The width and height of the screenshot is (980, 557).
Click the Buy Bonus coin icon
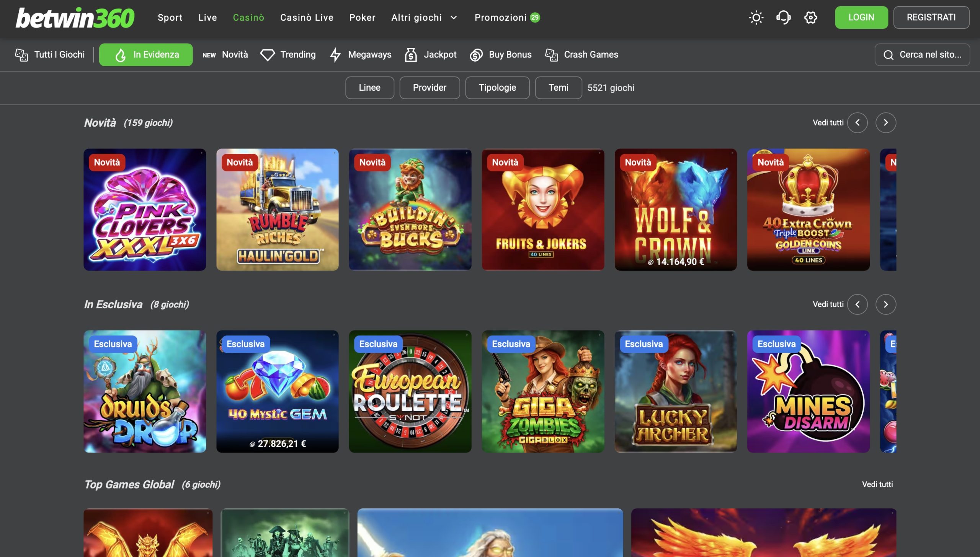point(476,55)
